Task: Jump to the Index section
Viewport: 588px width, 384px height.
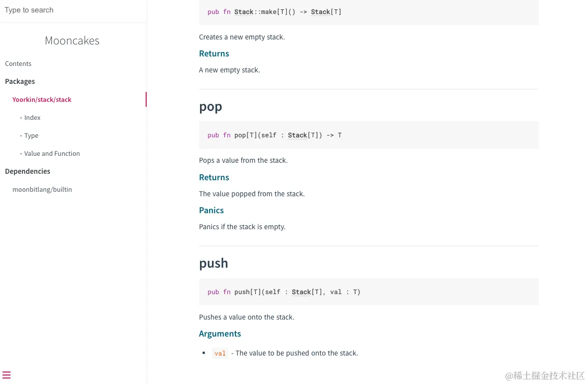Action: tap(32, 117)
